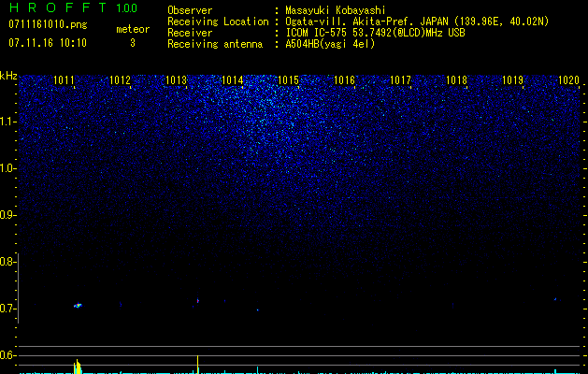Click the tall yellow level spike near 1013
This screenshot has height=374, width=588.
tap(197, 365)
